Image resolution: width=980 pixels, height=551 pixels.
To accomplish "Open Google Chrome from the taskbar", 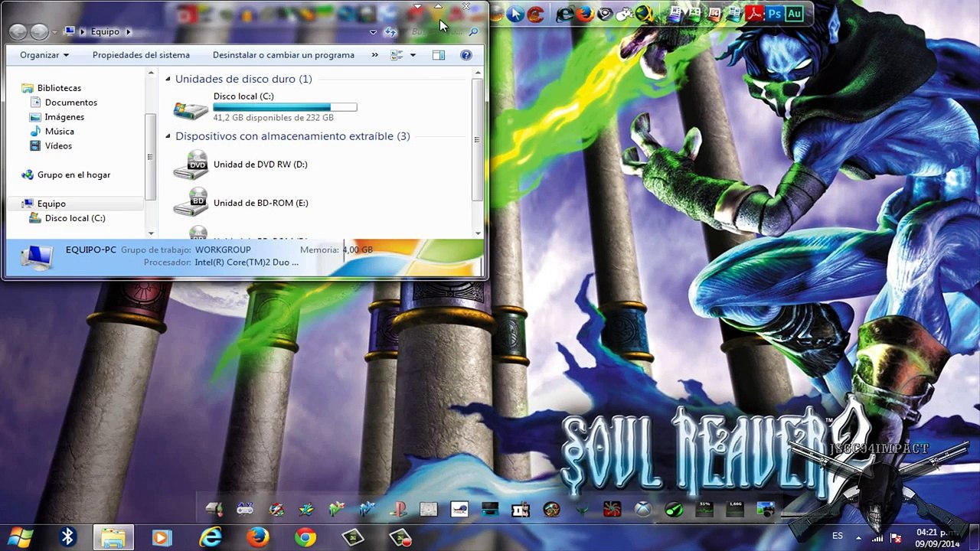I will [305, 538].
